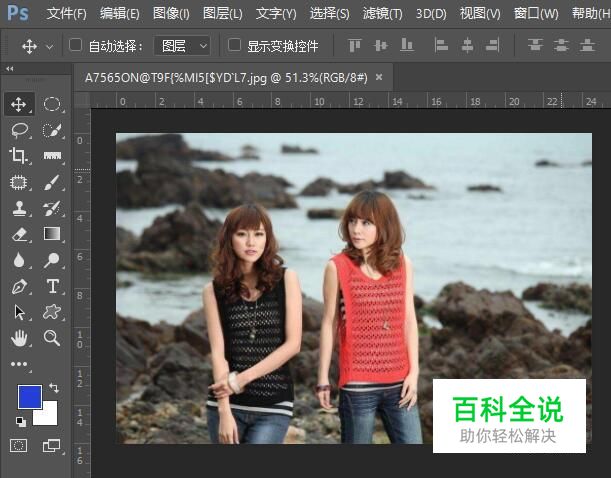The image size is (611, 478).
Task: Collapse the toolbox with double-arrow
Action: (x=10, y=69)
